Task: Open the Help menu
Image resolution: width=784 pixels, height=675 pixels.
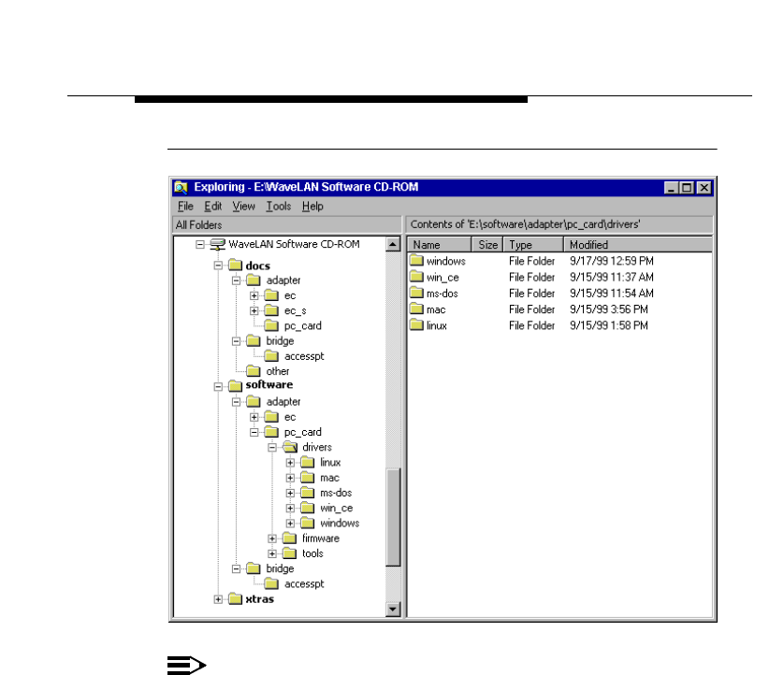Action: [312, 207]
